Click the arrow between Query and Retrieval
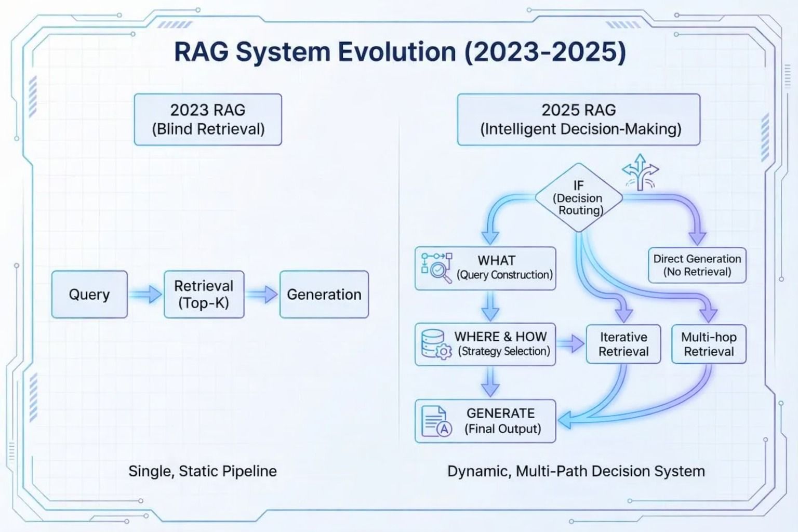Viewport: 798px width, 532px height. pyautogui.click(x=145, y=295)
